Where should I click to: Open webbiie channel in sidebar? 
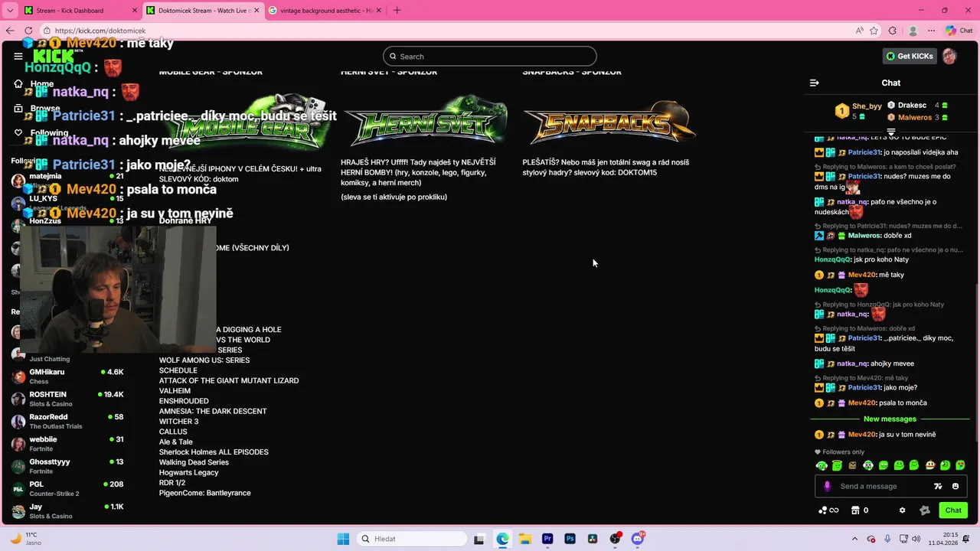click(67, 444)
